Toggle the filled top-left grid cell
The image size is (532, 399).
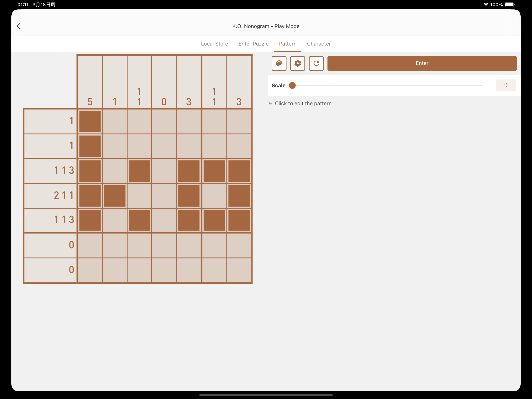pos(90,121)
